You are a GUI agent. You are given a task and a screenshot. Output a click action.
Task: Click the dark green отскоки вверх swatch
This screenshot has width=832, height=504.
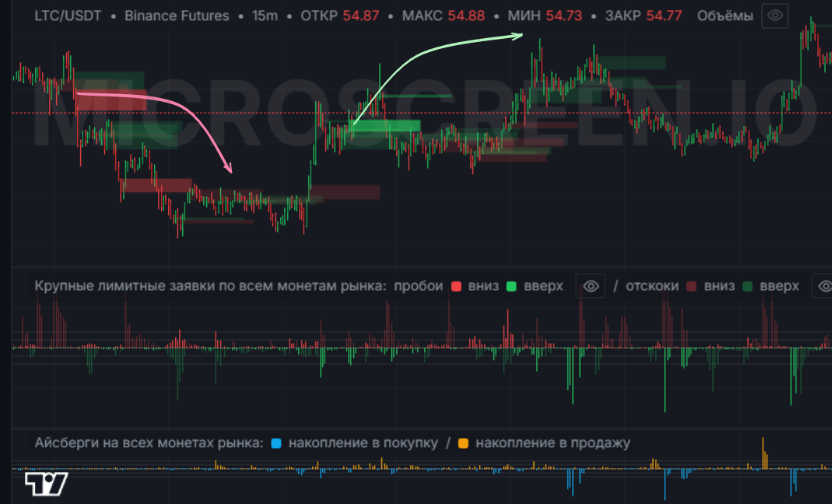tap(748, 286)
